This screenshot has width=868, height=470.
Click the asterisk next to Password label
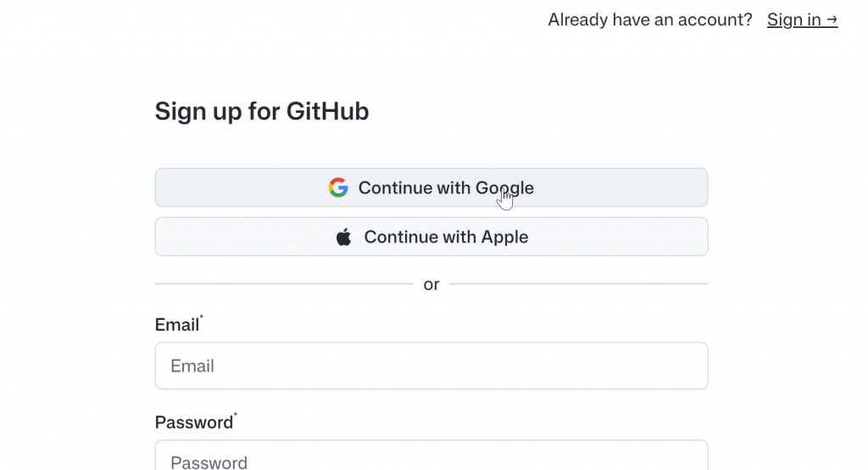click(236, 415)
